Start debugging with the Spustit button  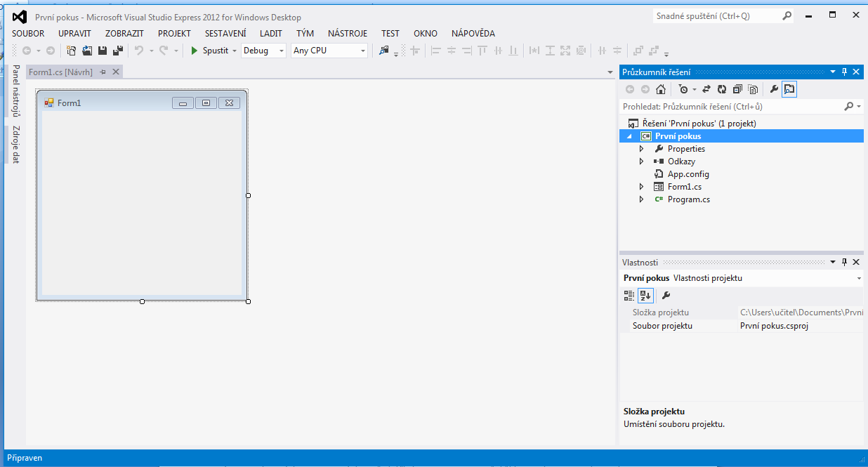209,51
